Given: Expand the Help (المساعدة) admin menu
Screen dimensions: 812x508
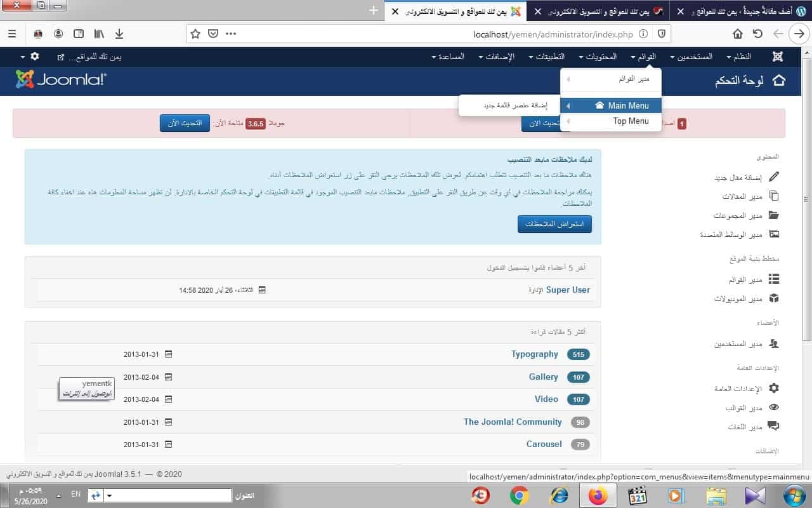Looking at the screenshot, I should tap(448, 57).
